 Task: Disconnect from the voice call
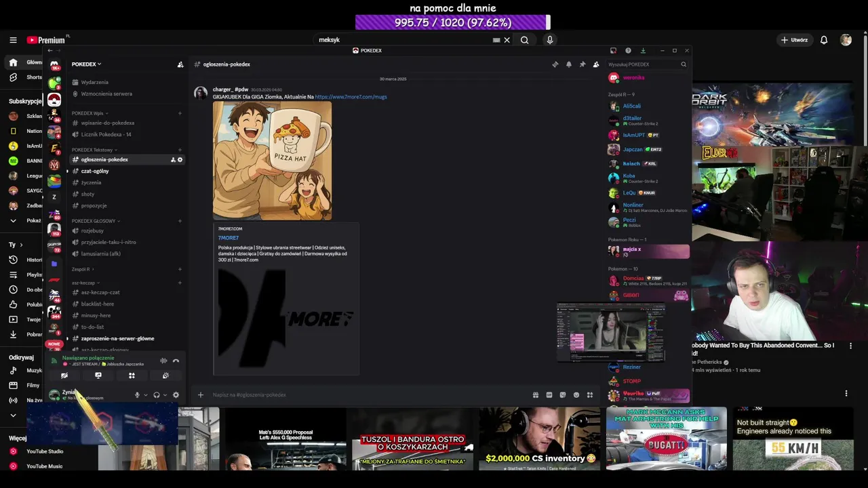(176, 361)
